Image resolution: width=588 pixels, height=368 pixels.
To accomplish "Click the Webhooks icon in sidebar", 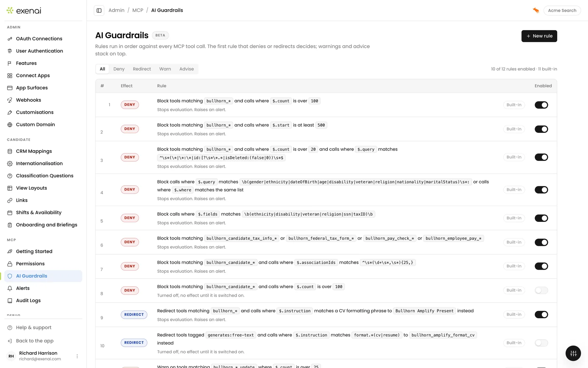I will pos(10,100).
